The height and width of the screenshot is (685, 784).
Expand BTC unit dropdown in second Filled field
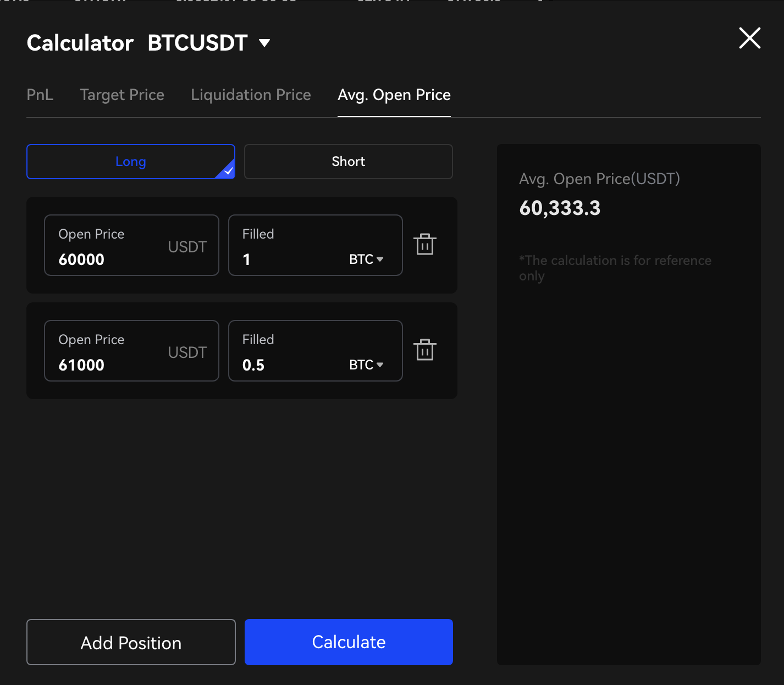coord(366,364)
